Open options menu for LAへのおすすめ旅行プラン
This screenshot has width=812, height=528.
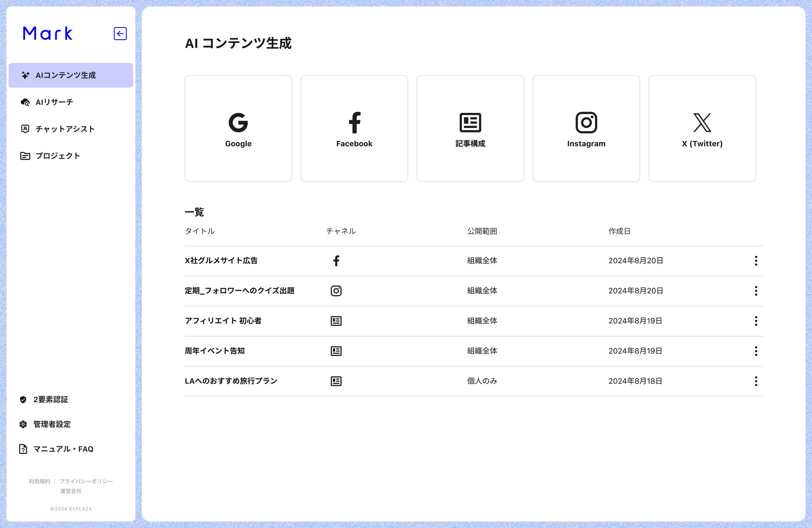pyautogui.click(x=756, y=381)
